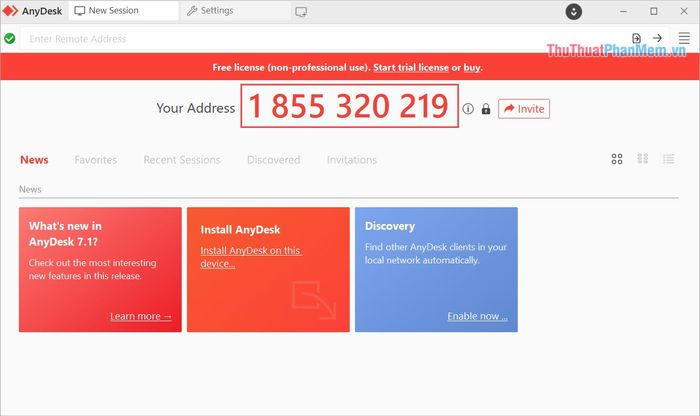Minimize the AnyDesk window
Screen dimensions: 700x416
(x=623, y=11)
